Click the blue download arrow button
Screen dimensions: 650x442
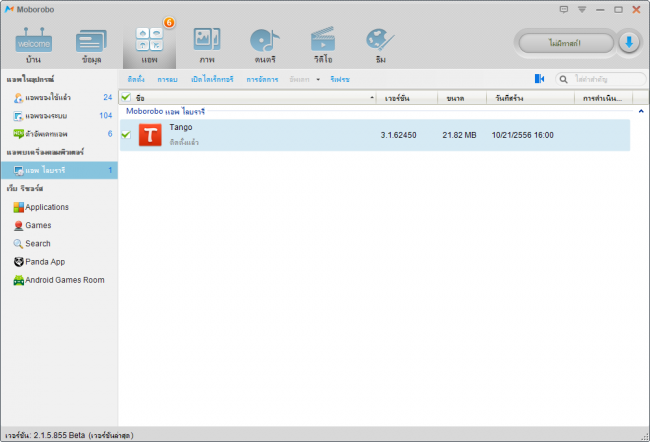coord(629,43)
